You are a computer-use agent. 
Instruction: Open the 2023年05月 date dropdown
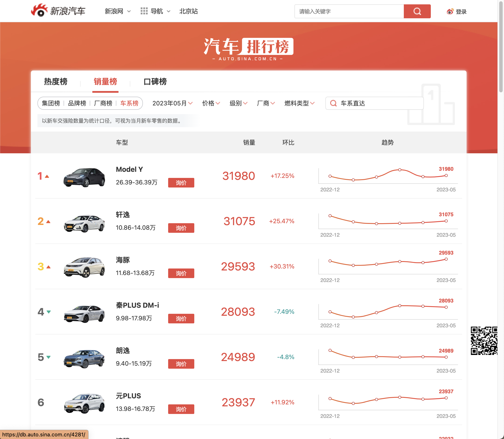pyautogui.click(x=172, y=103)
